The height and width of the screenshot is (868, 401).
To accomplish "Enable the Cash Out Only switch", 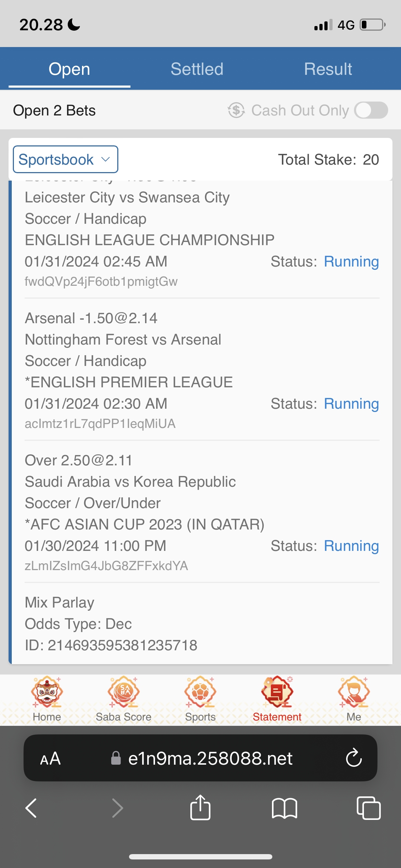I will click(x=371, y=110).
